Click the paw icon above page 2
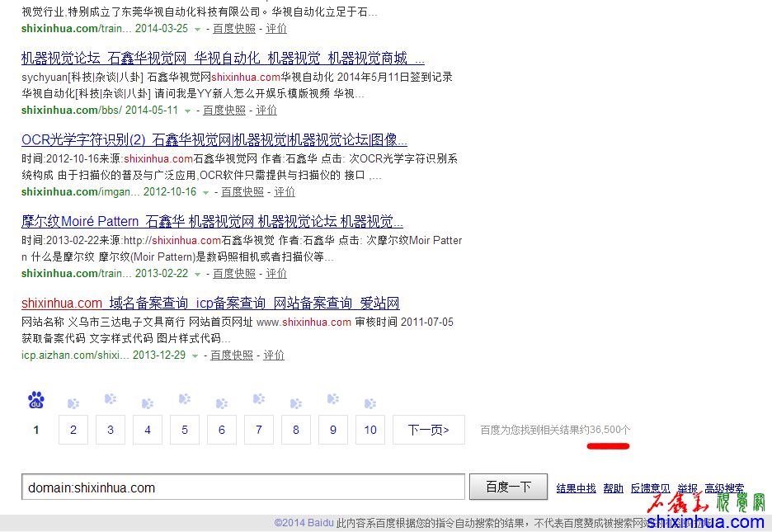The width and height of the screenshot is (772, 532). click(73, 403)
